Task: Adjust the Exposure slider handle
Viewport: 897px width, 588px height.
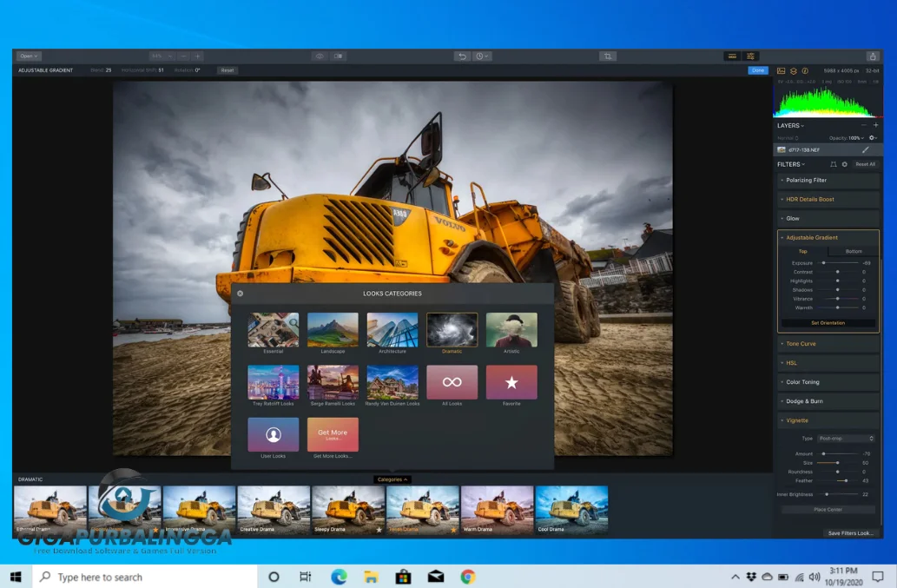Action: pos(823,262)
